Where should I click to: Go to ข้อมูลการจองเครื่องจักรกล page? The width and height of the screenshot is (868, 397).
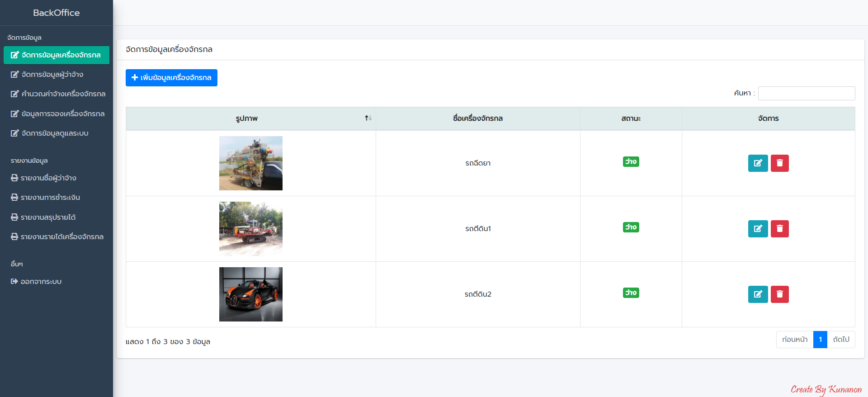tap(62, 114)
